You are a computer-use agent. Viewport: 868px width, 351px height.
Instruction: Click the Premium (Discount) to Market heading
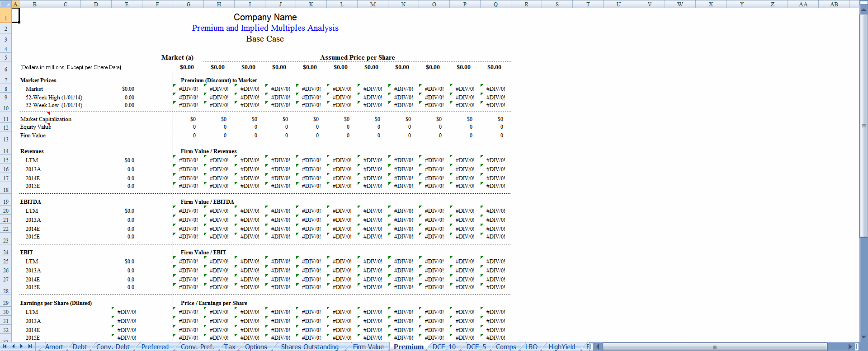[x=219, y=80]
